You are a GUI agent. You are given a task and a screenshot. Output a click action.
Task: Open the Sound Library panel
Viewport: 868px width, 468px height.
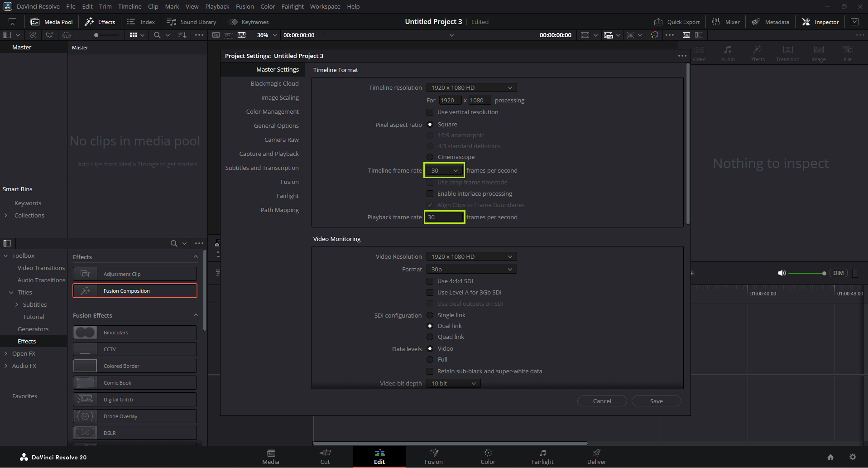click(x=192, y=22)
